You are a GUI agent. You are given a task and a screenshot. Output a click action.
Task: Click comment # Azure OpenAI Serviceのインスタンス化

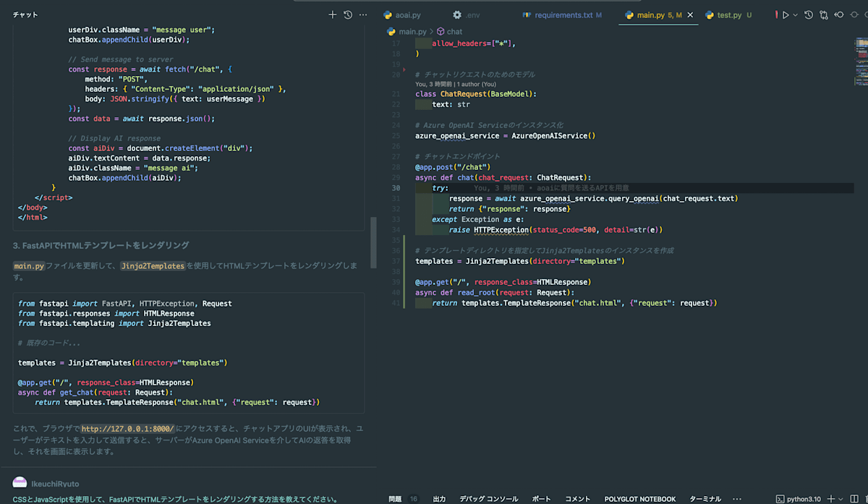(x=489, y=125)
